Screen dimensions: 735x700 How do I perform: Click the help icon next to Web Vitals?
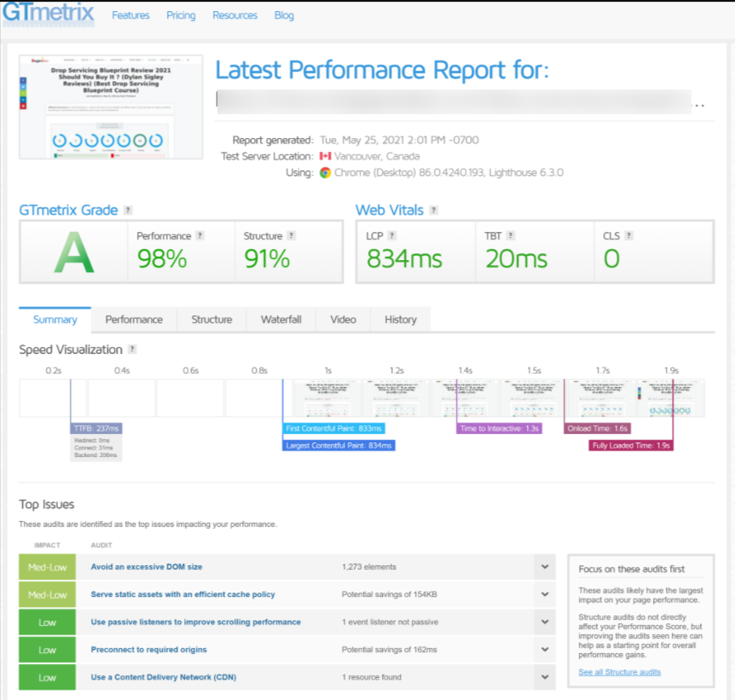pyautogui.click(x=434, y=210)
